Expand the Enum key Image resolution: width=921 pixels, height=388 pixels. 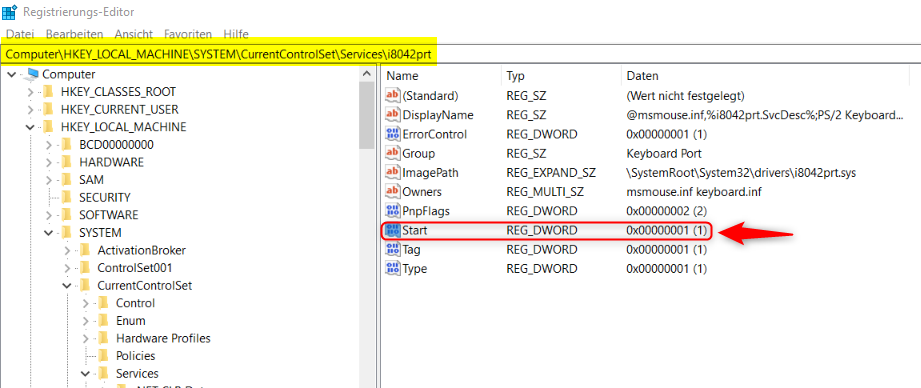click(x=85, y=321)
